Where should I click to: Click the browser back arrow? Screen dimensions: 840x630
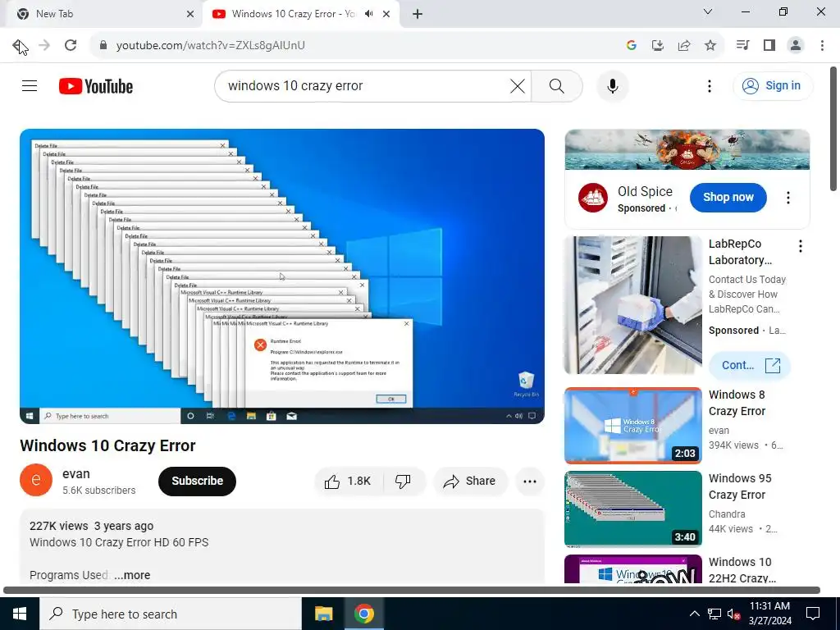20,46
